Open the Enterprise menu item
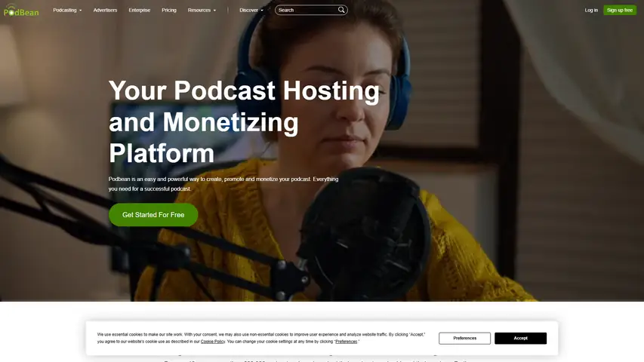The image size is (644, 362). click(x=139, y=10)
